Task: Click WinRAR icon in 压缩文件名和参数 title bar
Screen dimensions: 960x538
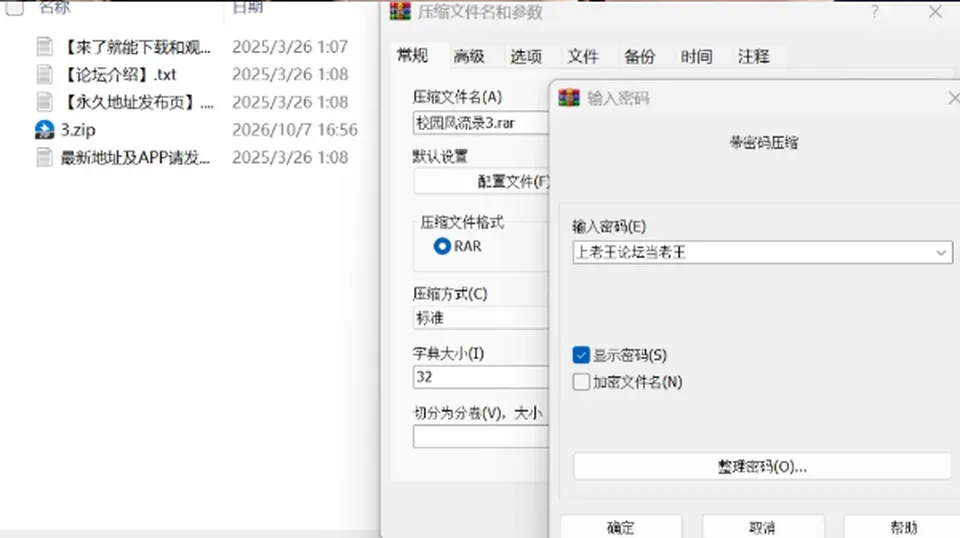Action: pyautogui.click(x=400, y=11)
